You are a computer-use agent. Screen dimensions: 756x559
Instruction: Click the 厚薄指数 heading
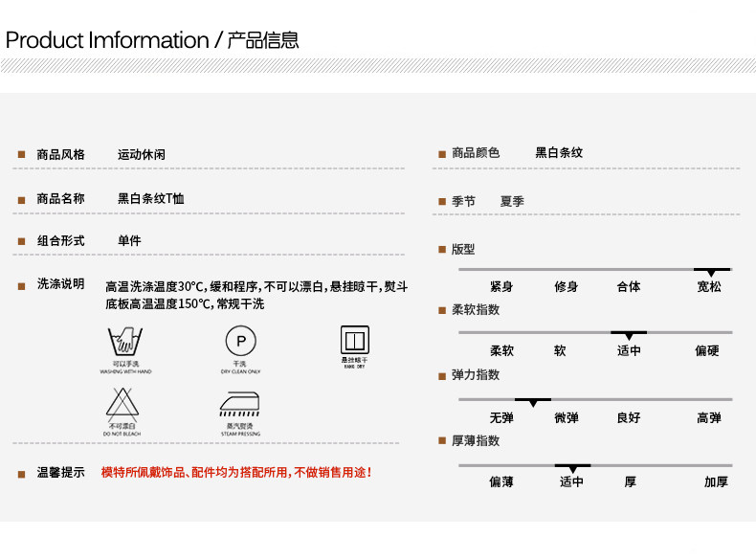point(476,440)
